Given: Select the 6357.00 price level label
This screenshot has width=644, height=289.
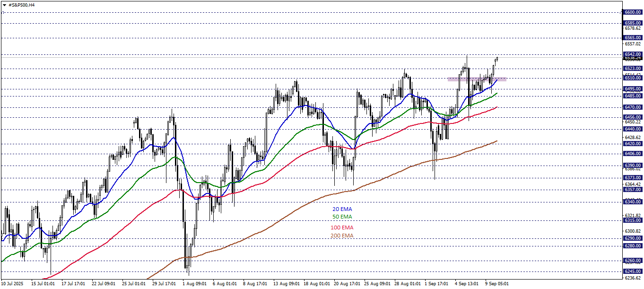Looking at the screenshot, I should click(x=633, y=190).
